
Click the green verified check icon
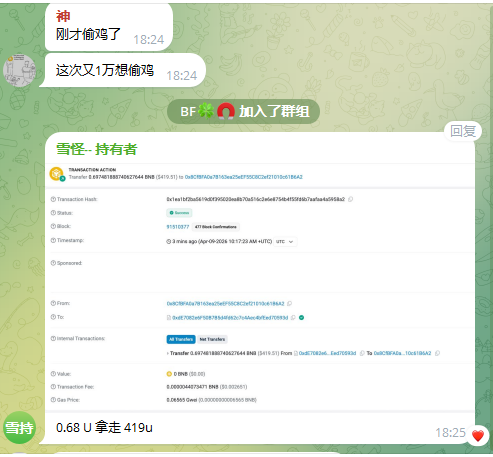point(302,318)
